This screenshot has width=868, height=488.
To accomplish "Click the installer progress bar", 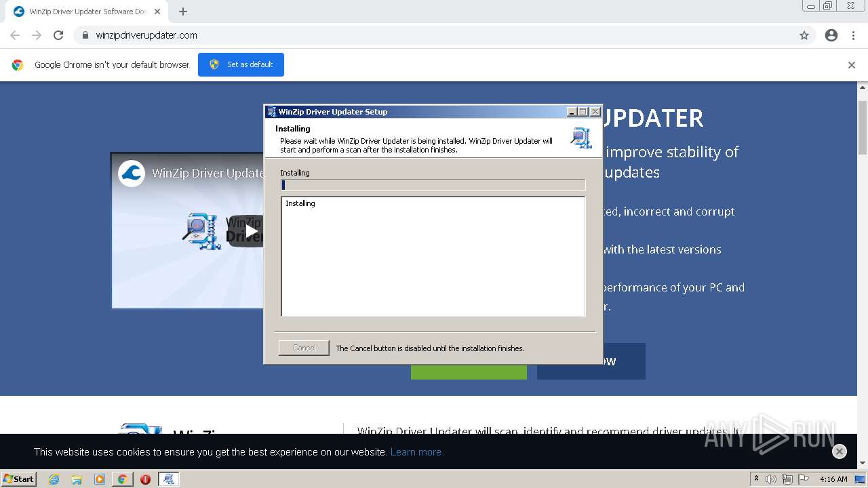I will click(433, 185).
